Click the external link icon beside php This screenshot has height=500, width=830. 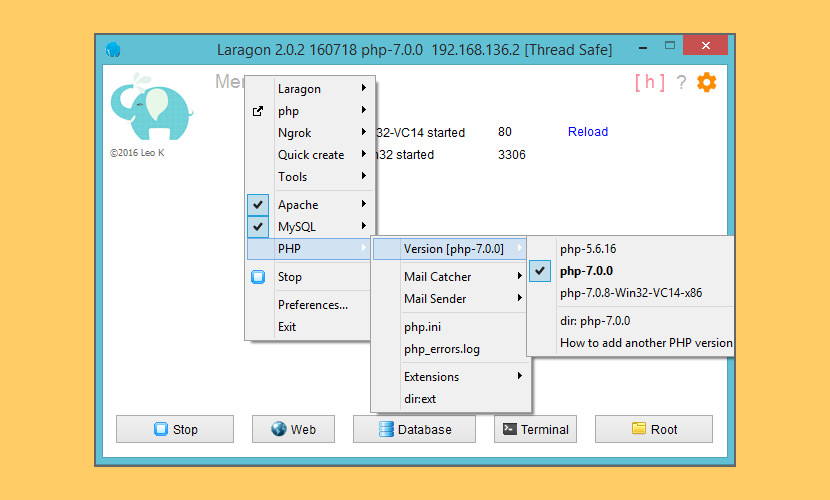(x=258, y=111)
